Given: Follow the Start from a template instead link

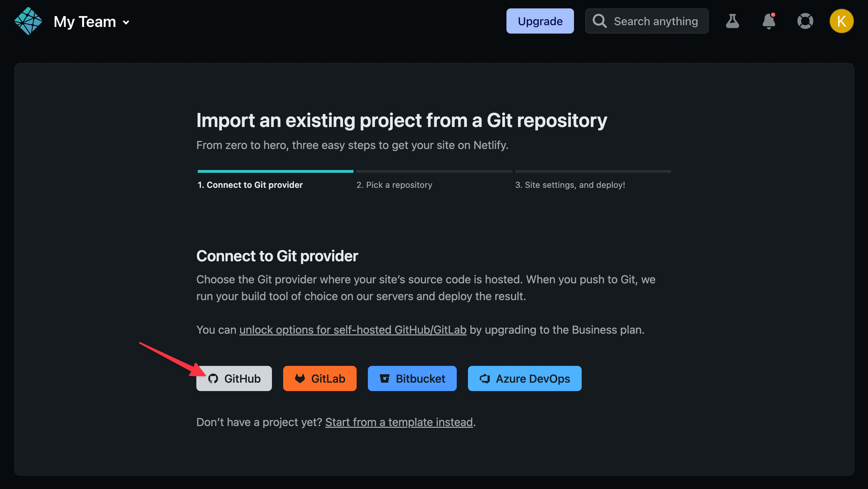Looking at the screenshot, I should pyautogui.click(x=399, y=422).
